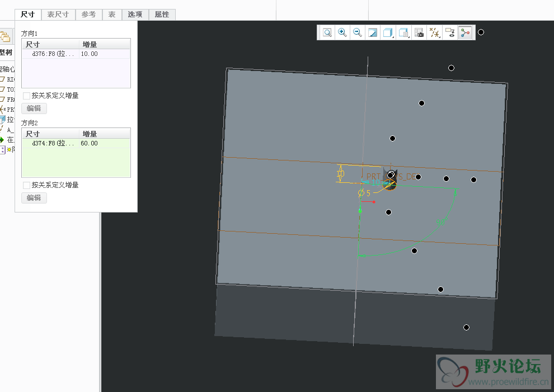Click the 尺寸 column header in 方向1

tap(50, 45)
